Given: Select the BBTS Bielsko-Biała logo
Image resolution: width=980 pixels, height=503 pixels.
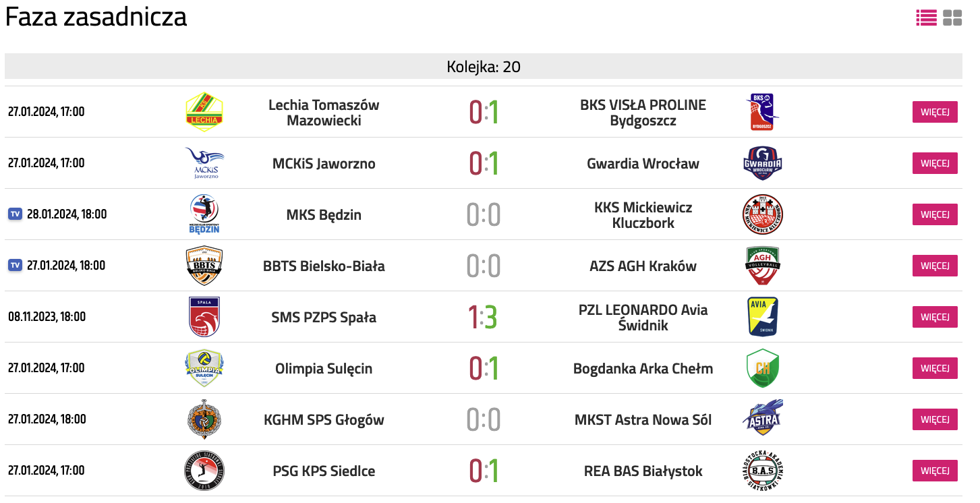Looking at the screenshot, I should (x=204, y=266).
